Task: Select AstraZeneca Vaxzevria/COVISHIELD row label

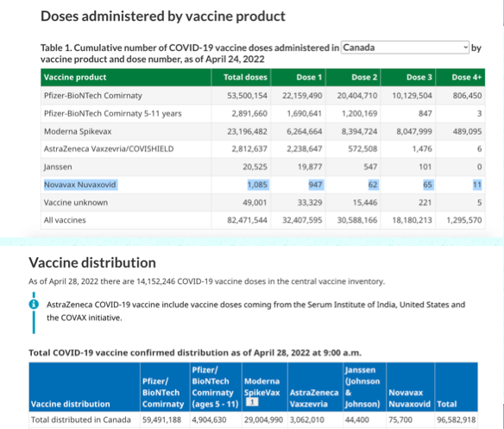Action: click(x=109, y=148)
